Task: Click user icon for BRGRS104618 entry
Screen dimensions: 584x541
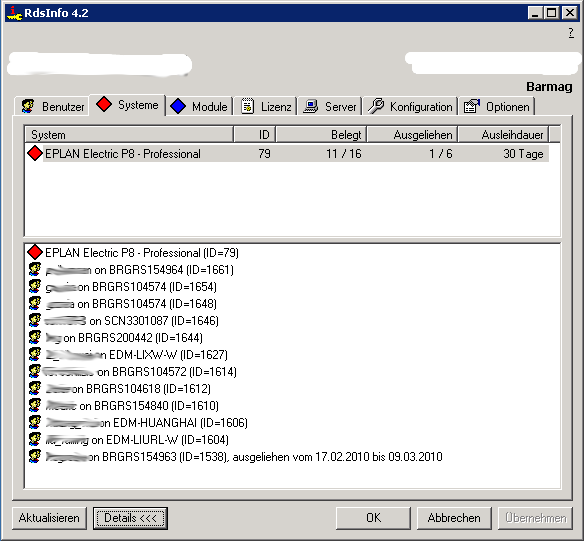Action: click(x=35, y=388)
